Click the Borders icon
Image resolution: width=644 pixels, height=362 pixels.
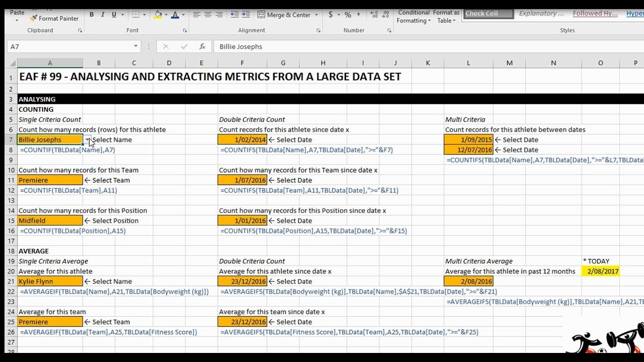136,15
